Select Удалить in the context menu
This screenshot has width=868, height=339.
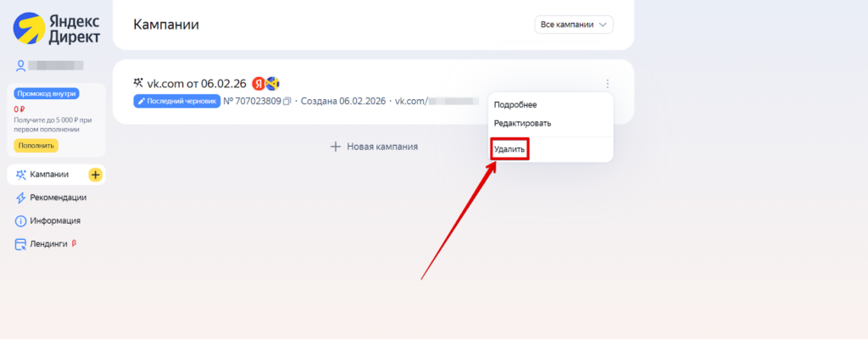tap(509, 149)
